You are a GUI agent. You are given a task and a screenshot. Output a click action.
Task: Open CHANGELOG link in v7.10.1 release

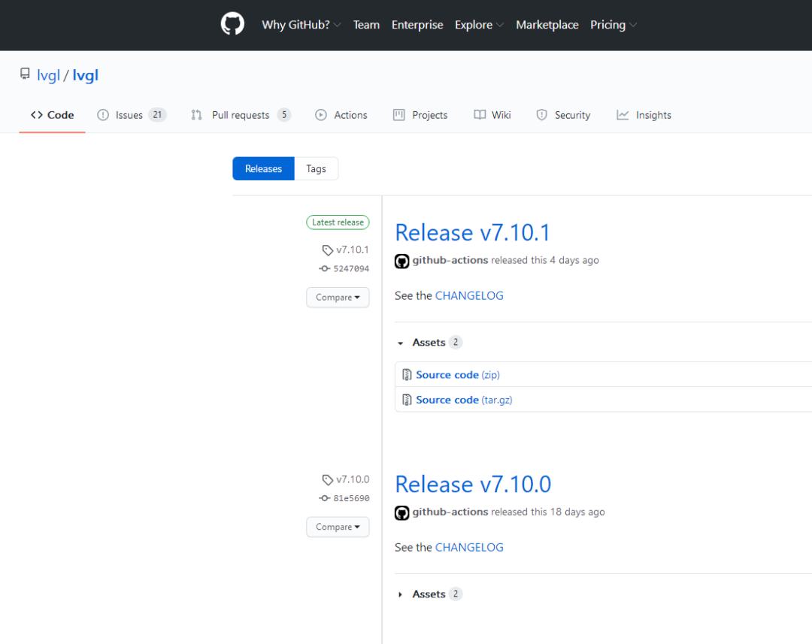(x=469, y=295)
